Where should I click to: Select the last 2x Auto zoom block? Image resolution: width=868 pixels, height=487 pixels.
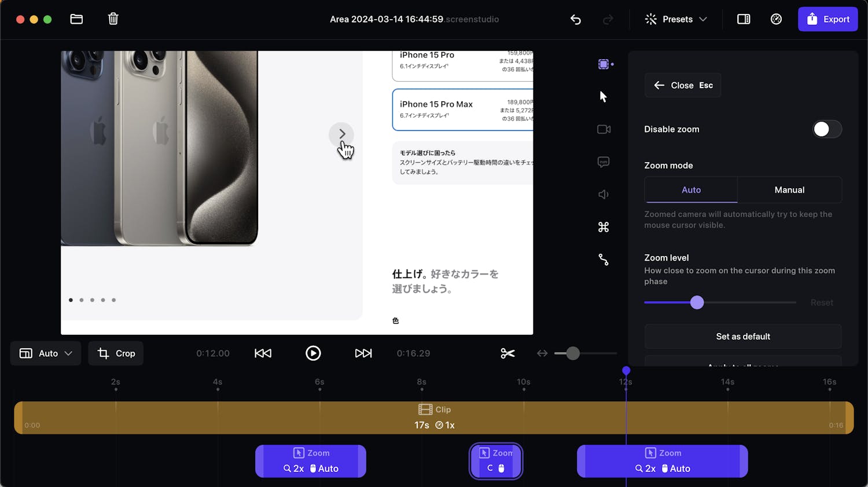(x=662, y=462)
